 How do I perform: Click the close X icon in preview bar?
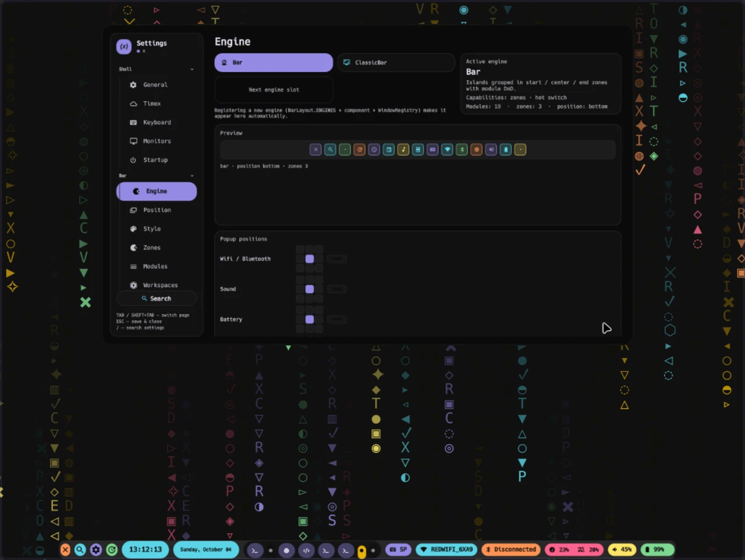315,150
